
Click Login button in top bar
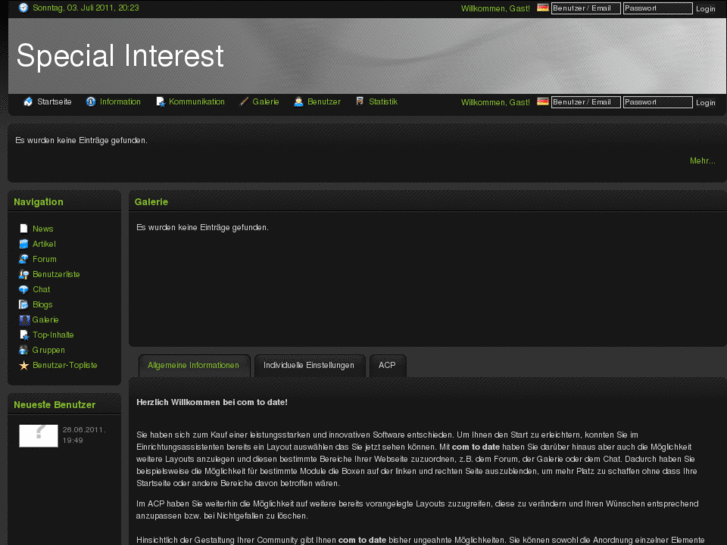click(705, 8)
